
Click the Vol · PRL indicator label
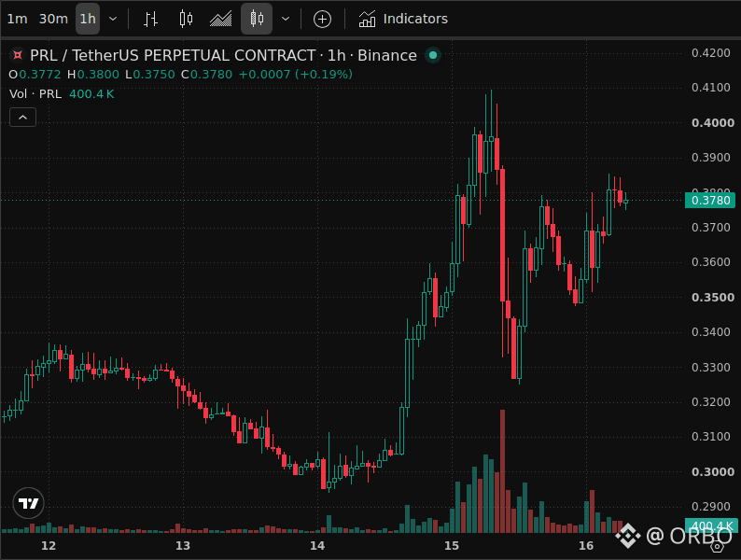click(x=35, y=94)
